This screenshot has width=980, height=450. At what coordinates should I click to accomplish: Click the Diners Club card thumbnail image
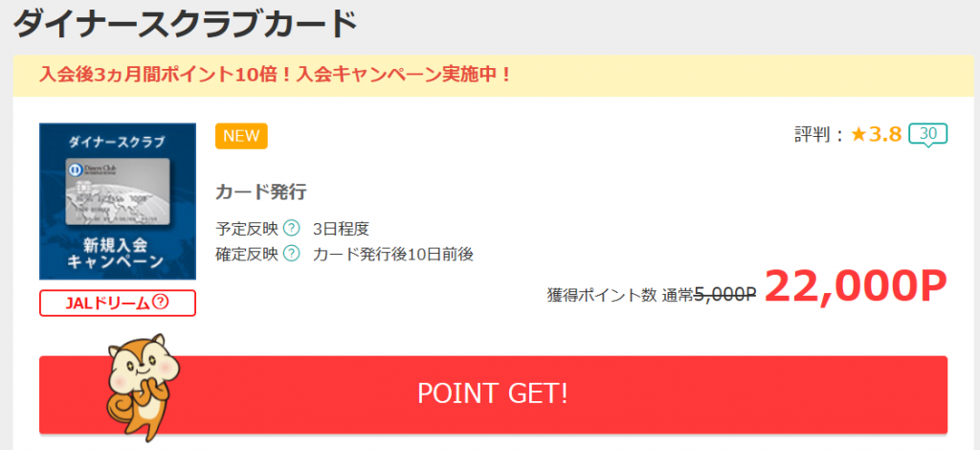[118, 201]
